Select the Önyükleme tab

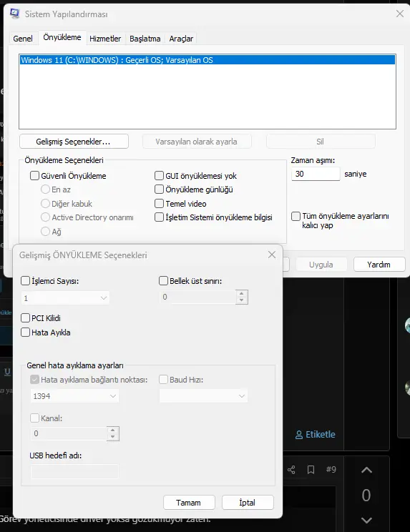62,37
